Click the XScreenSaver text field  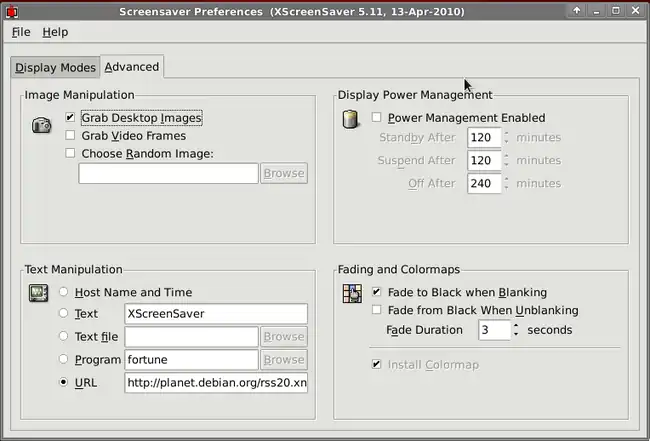pos(215,314)
